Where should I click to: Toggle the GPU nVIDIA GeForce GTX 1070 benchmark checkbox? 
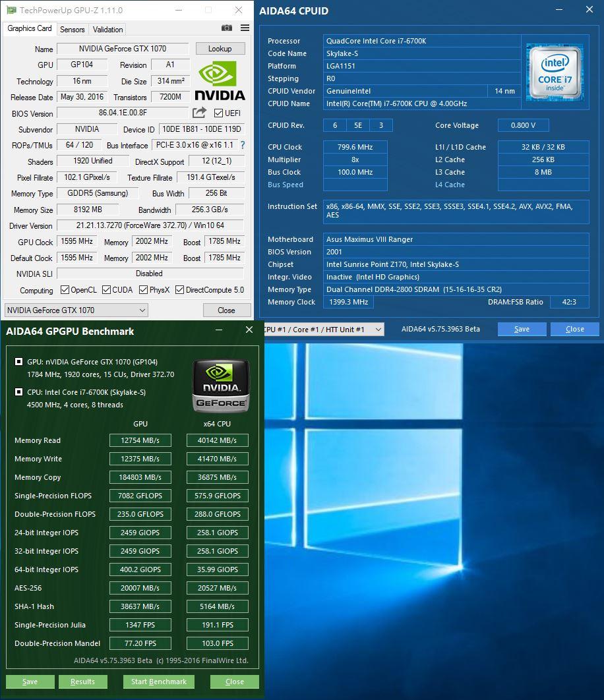tap(18, 362)
